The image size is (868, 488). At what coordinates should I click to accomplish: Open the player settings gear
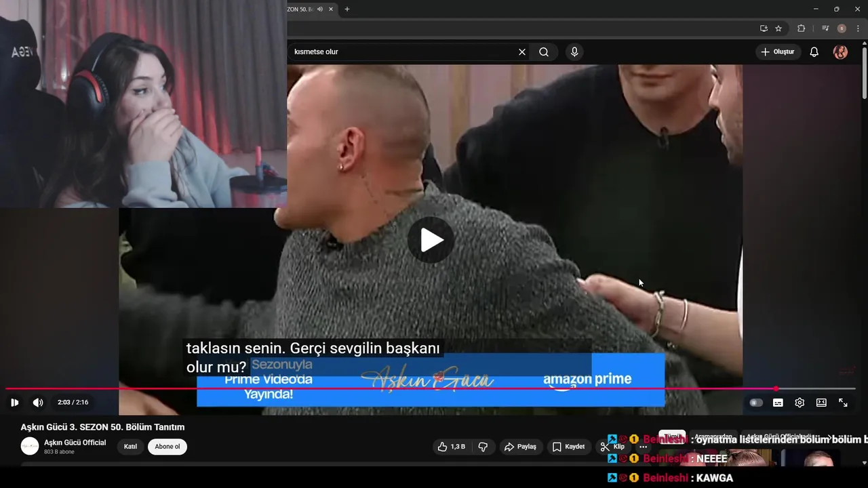click(x=800, y=403)
